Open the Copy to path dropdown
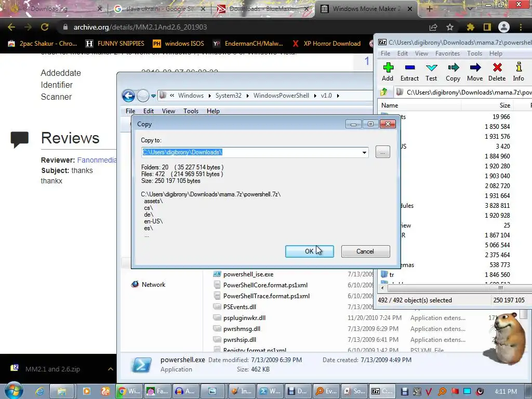Viewport: 532px width, 399px height. point(364,152)
